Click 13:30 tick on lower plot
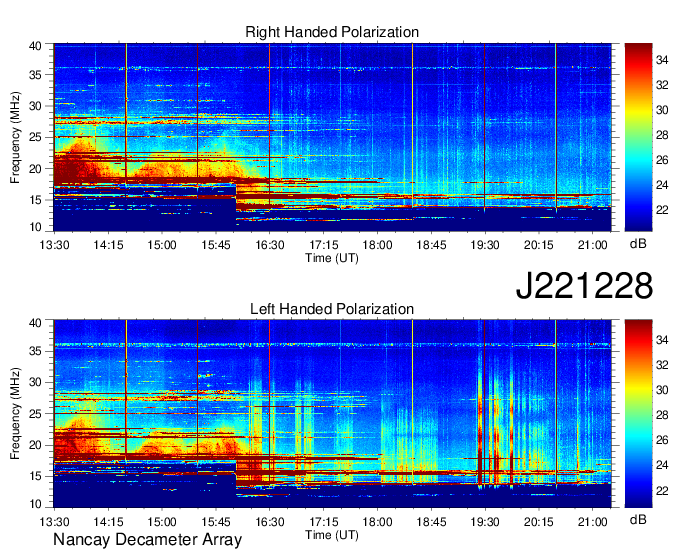Image resolution: width=680 pixels, height=552 pixels. (x=54, y=522)
